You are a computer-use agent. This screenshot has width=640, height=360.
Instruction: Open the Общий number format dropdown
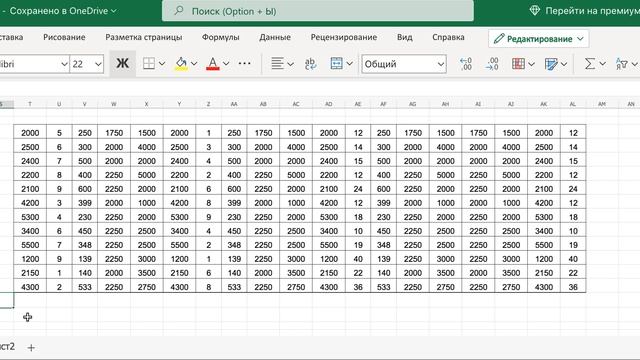point(404,64)
